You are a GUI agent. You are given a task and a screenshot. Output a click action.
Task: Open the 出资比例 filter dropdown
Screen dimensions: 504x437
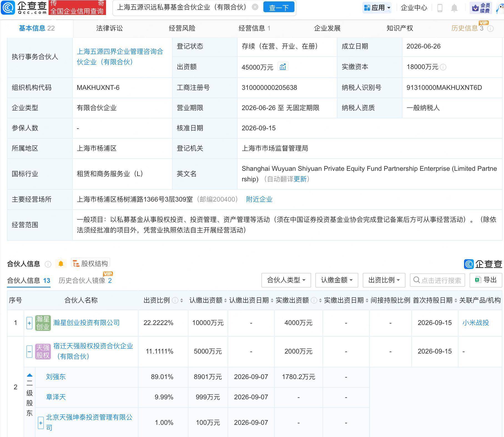(x=384, y=280)
